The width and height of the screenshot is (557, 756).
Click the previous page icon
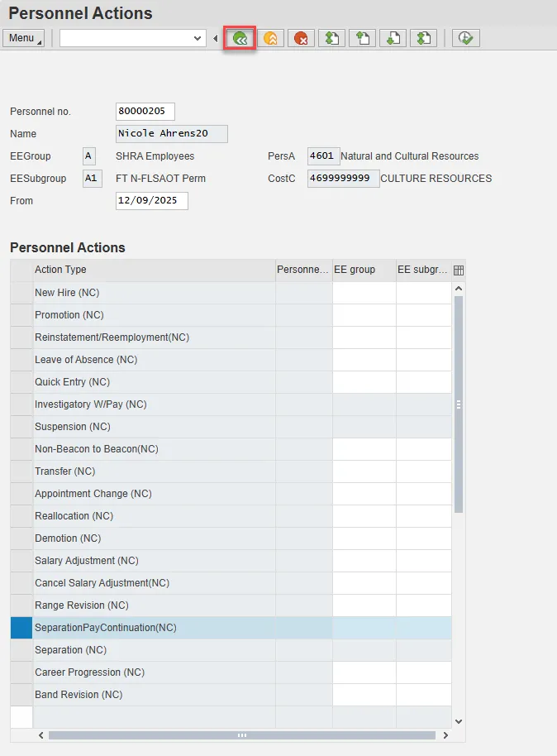pyautogui.click(x=363, y=38)
